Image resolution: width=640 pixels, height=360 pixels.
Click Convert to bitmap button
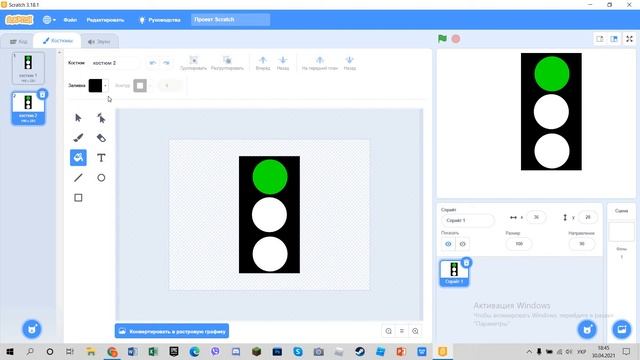click(172, 331)
